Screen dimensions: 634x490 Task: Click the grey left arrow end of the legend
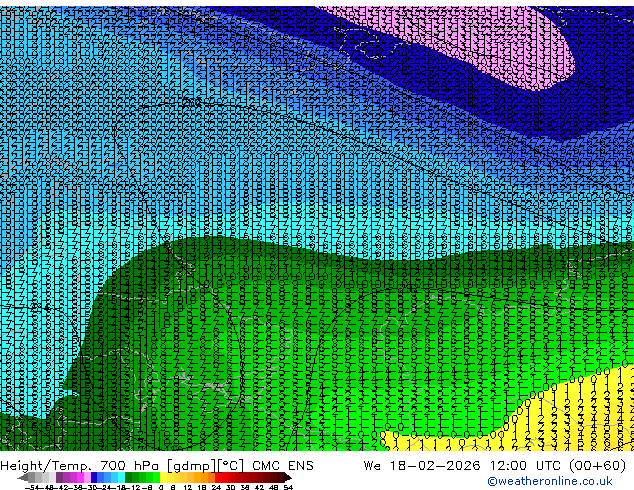click(x=23, y=477)
